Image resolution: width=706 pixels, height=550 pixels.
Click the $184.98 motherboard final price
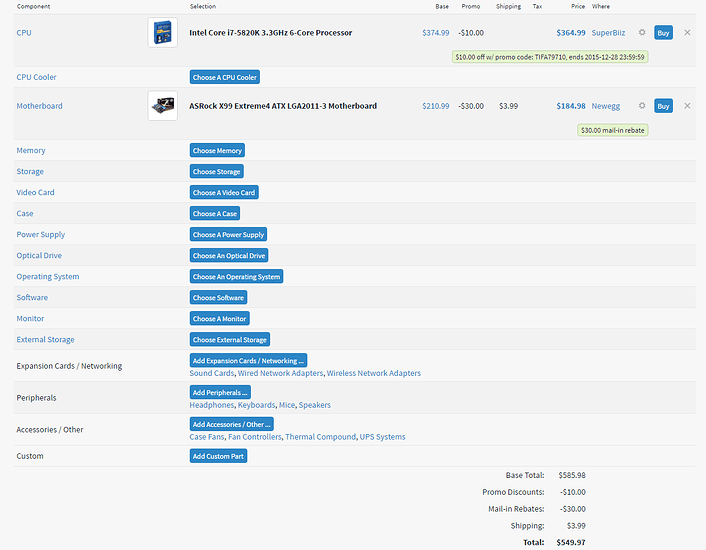tap(570, 106)
